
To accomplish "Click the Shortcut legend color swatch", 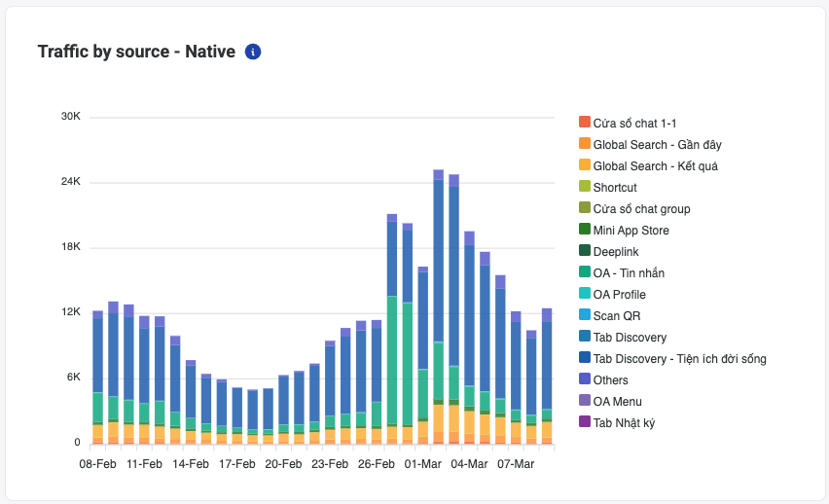I will pos(584,186).
